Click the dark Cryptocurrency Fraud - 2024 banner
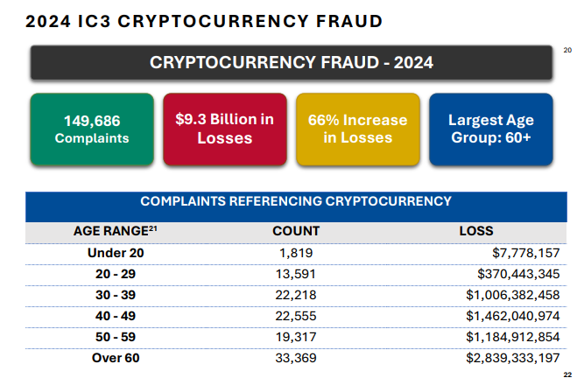 [x=292, y=63]
